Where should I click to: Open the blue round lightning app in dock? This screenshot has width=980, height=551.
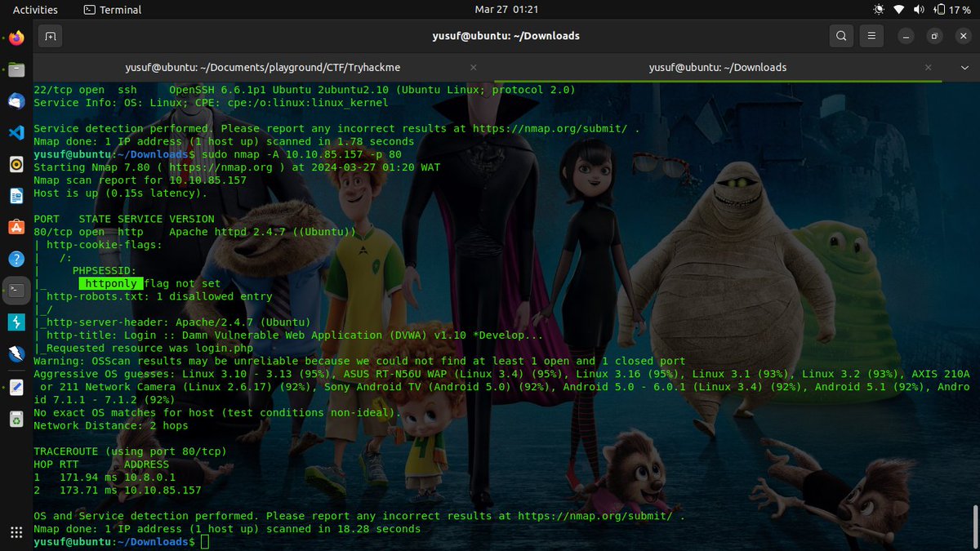point(16,353)
